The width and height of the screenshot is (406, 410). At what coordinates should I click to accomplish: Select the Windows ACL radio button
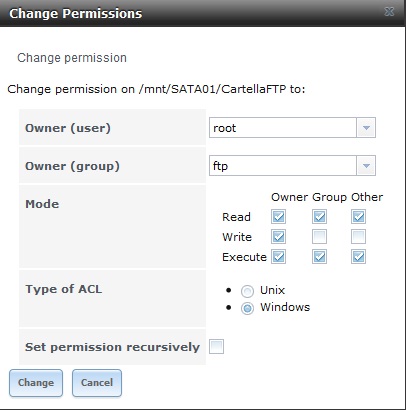(247, 308)
